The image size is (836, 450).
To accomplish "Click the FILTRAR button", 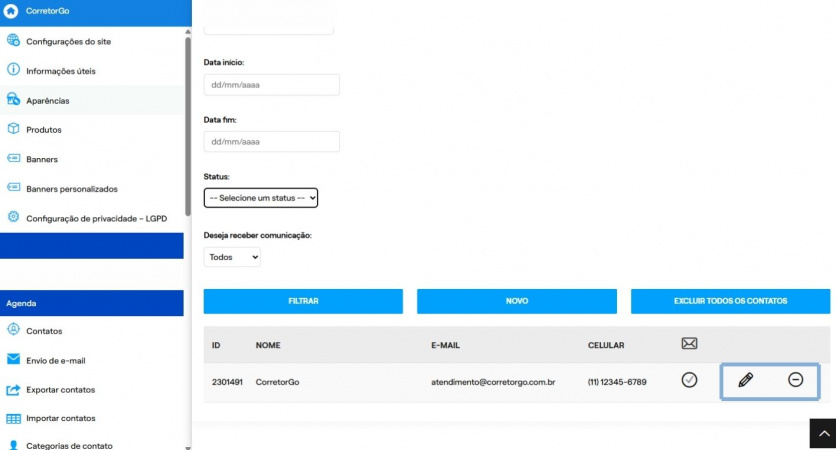I will pyautogui.click(x=303, y=301).
